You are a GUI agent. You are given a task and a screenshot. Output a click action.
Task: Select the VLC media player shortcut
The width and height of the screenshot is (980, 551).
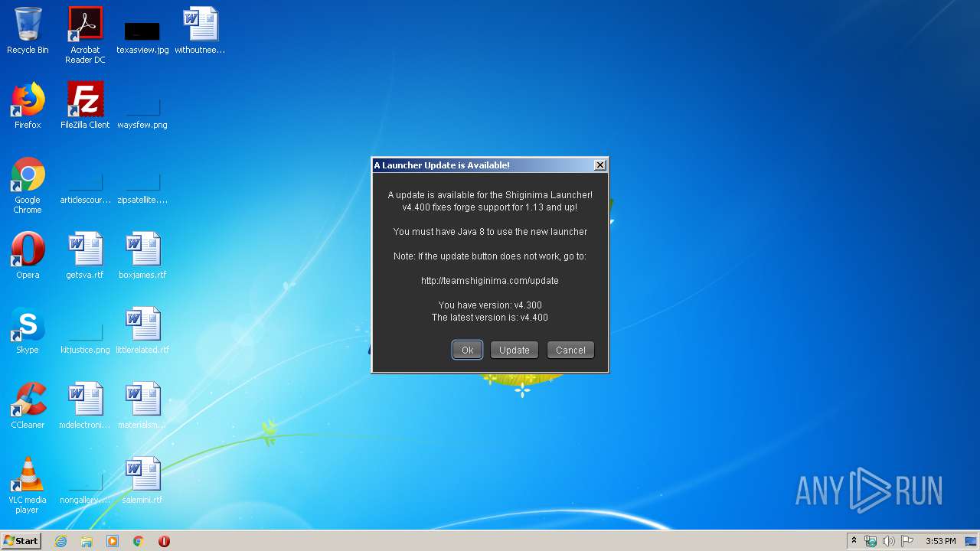click(28, 485)
